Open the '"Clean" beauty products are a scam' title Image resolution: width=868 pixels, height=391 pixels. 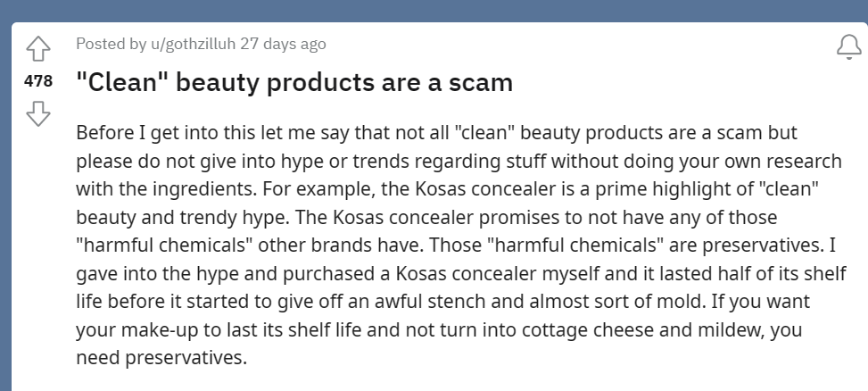pyautogui.click(x=294, y=82)
